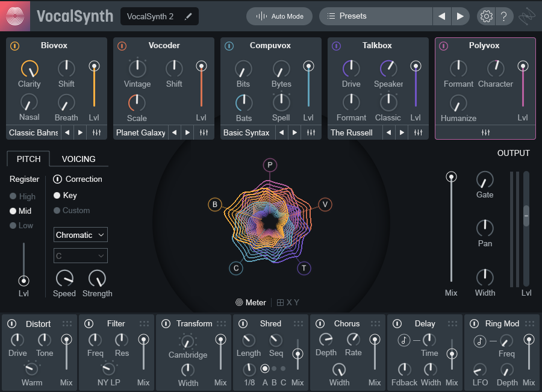This screenshot has width=542, height=392.
Task: Switch to the VOICING tab
Action: (x=78, y=159)
